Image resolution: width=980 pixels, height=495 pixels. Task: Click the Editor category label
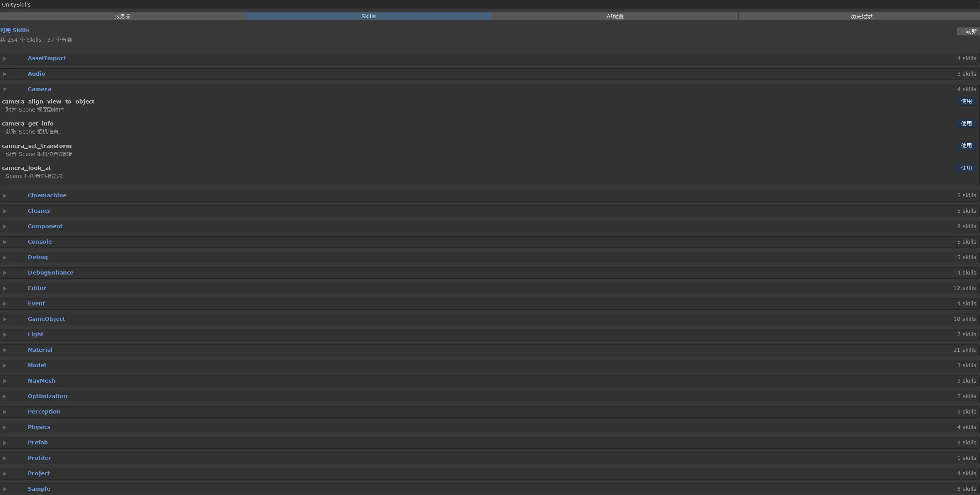coord(37,288)
